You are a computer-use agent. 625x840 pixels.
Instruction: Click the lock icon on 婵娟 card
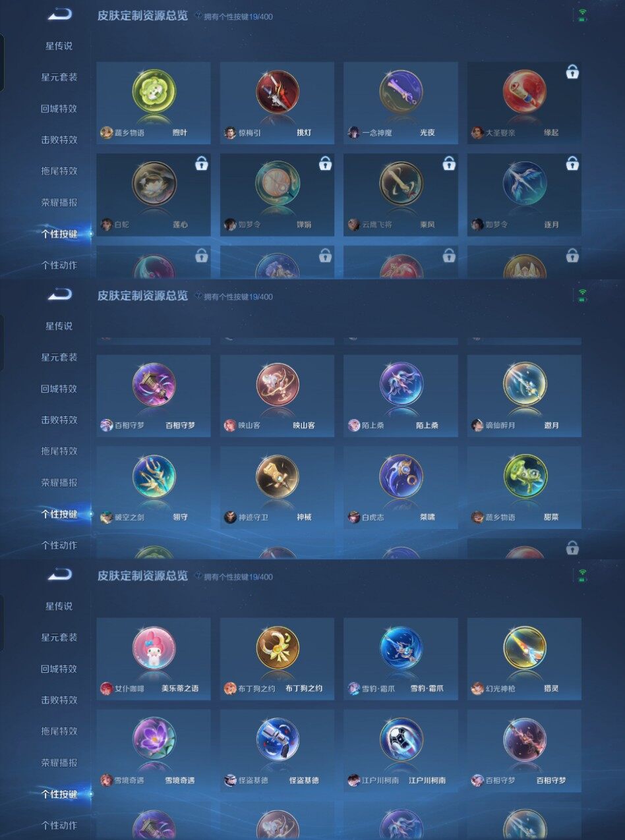325,163
